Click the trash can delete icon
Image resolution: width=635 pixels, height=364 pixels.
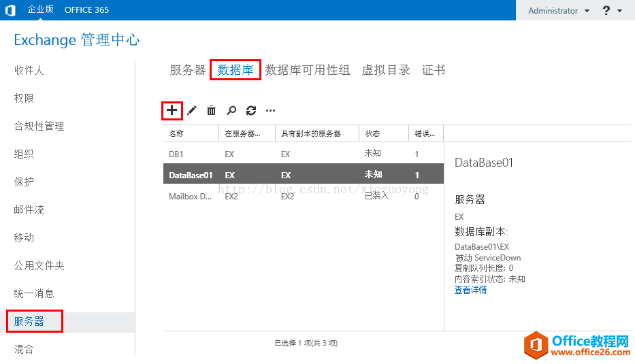click(212, 110)
